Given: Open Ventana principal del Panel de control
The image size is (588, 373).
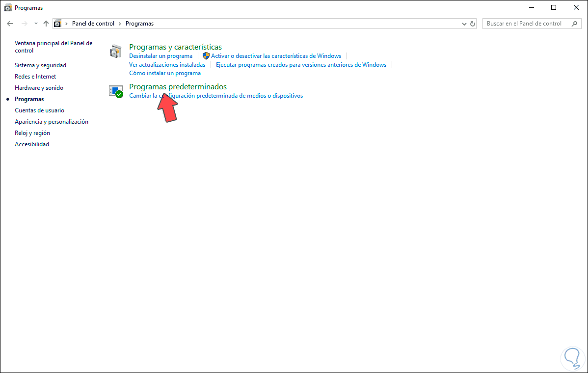Looking at the screenshot, I should tap(53, 47).
